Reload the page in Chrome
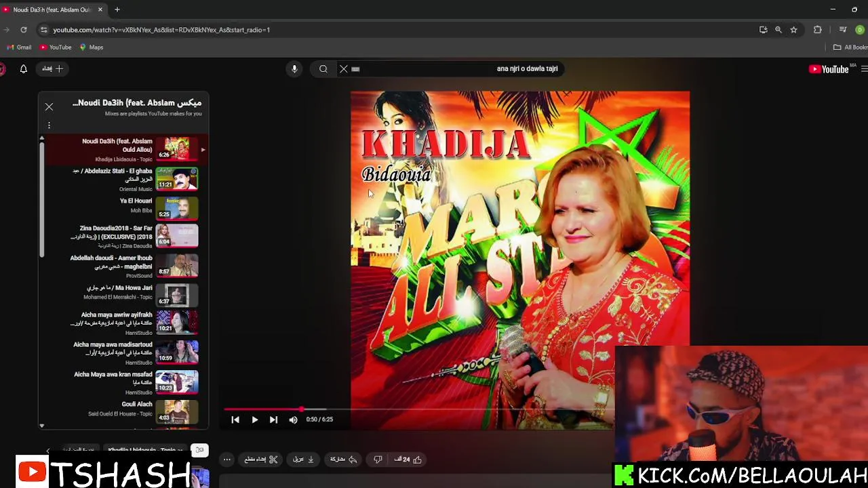 pyautogui.click(x=24, y=30)
